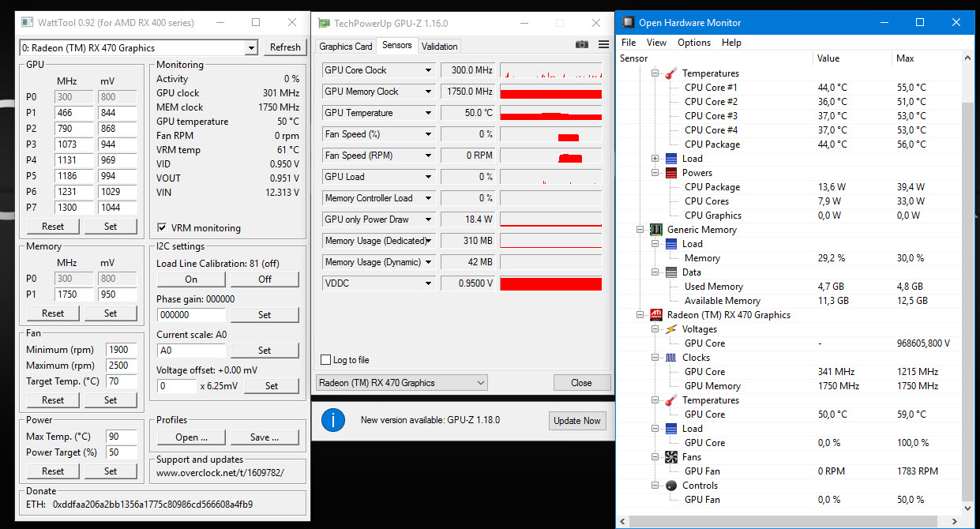
Task: Click the Value column header
Action: point(851,58)
